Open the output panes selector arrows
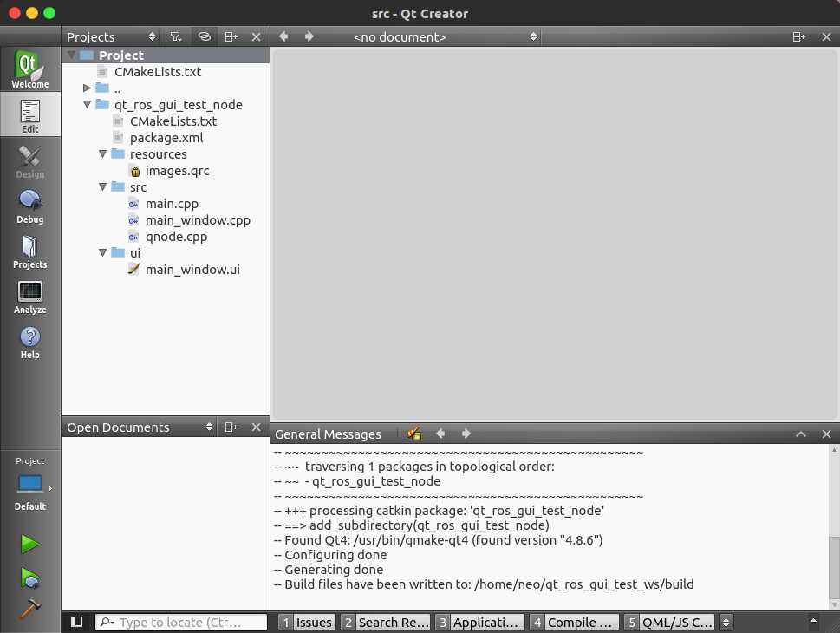The height and width of the screenshot is (633, 840). click(x=726, y=622)
